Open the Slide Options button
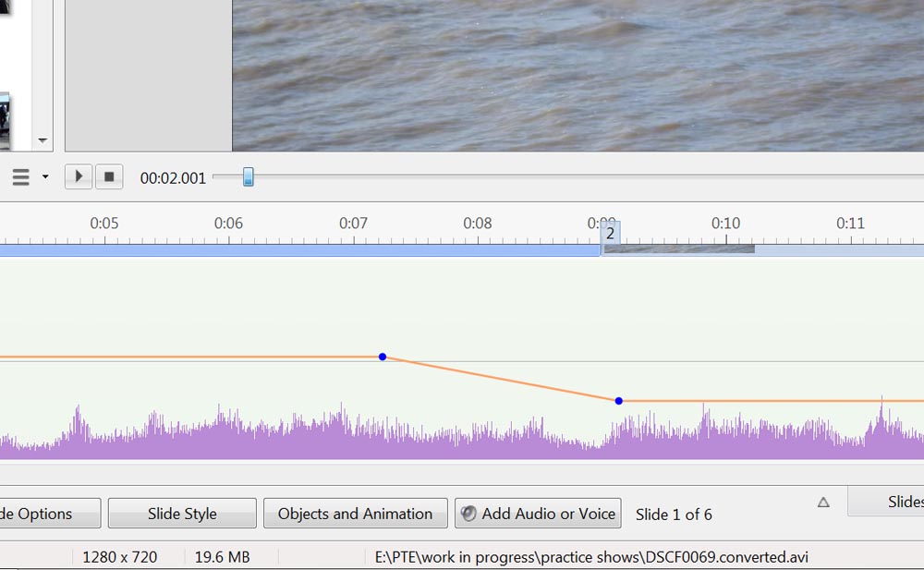This screenshot has width=924, height=570. coord(46,514)
